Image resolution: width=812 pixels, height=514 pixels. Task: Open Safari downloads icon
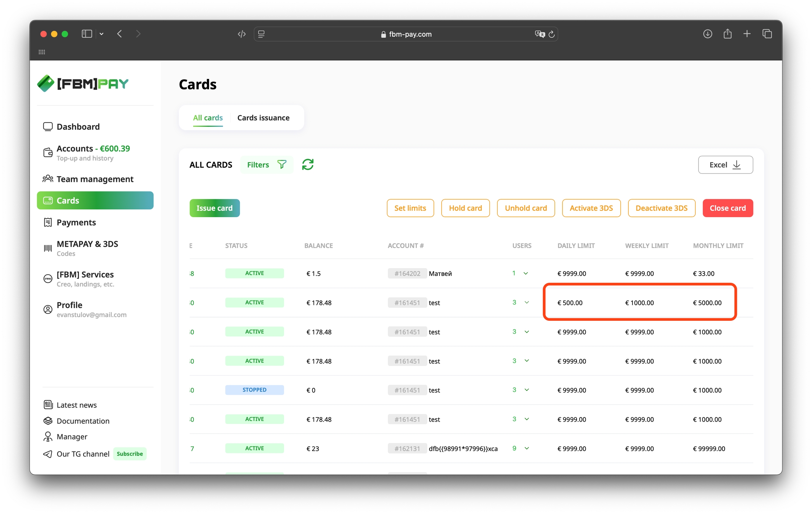[707, 34]
